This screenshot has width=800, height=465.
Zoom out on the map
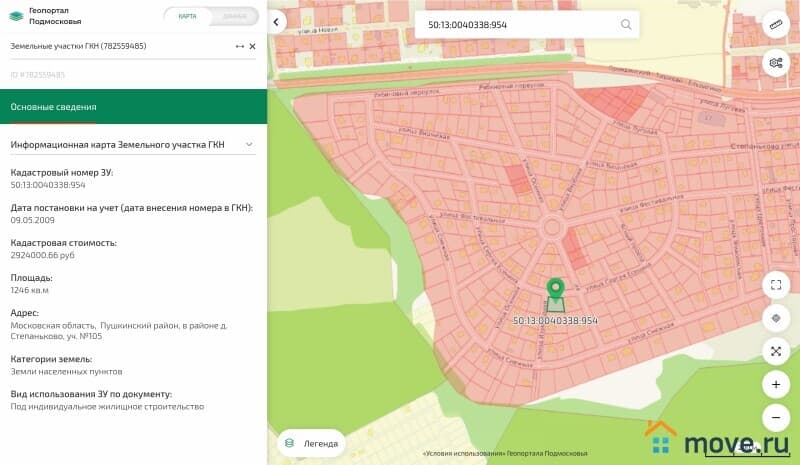[x=776, y=417]
